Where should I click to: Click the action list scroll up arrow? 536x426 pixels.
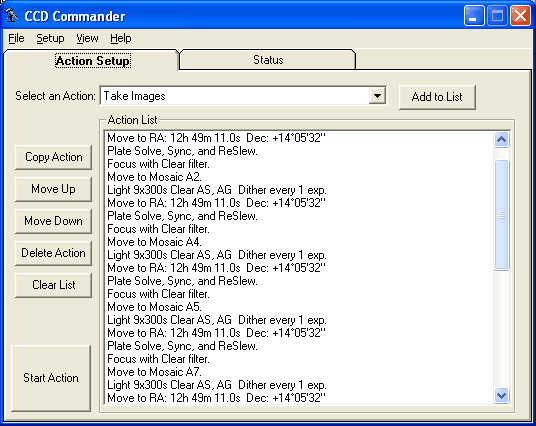pos(501,139)
